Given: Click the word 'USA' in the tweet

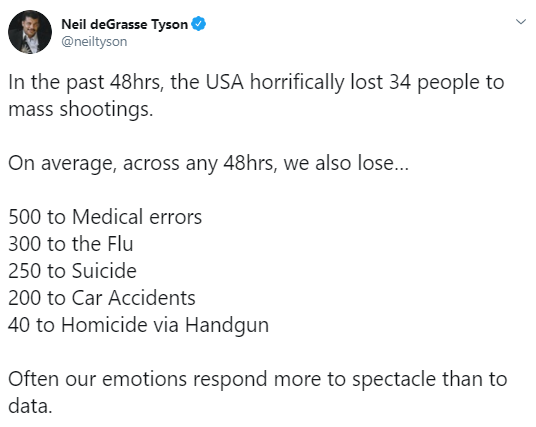Looking at the screenshot, I should click(x=225, y=82).
